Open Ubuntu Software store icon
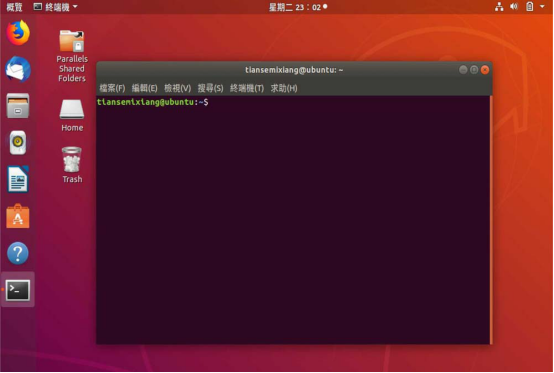554x373 pixels. click(18, 216)
